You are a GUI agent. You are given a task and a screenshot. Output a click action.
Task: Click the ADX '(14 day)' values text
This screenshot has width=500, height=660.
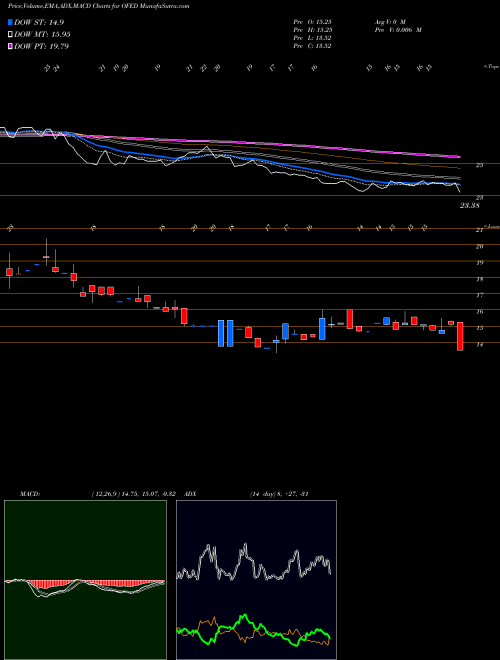[279, 493]
